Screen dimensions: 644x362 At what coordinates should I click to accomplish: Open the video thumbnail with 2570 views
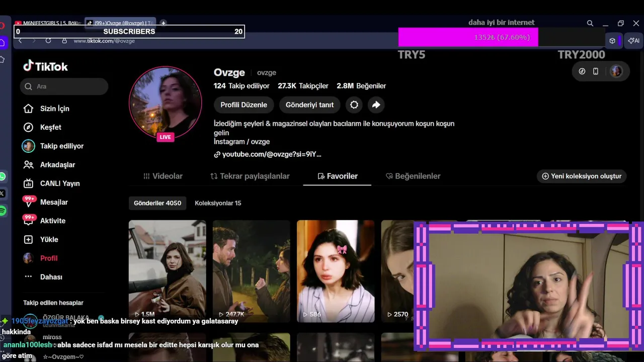397,271
